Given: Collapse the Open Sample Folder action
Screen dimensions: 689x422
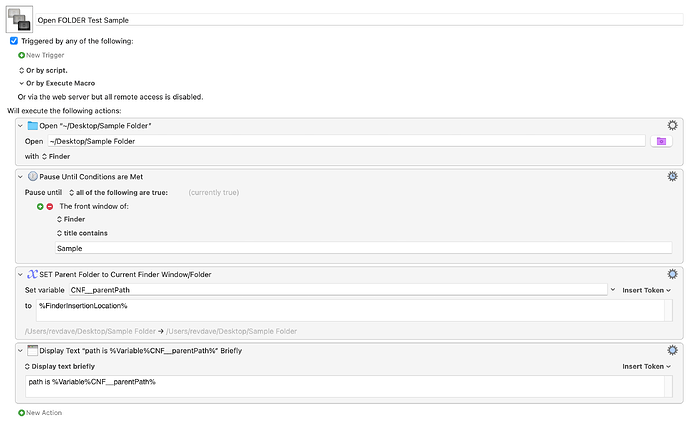Looking at the screenshot, I should pos(20,126).
